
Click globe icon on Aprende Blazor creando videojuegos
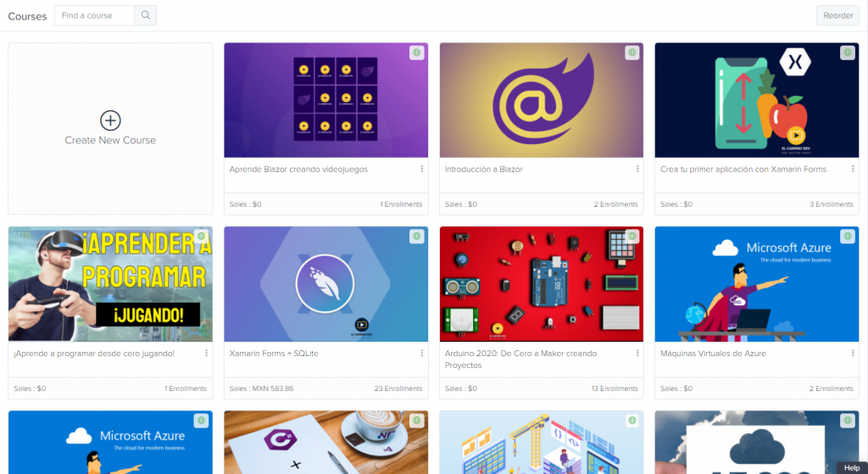click(x=416, y=53)
